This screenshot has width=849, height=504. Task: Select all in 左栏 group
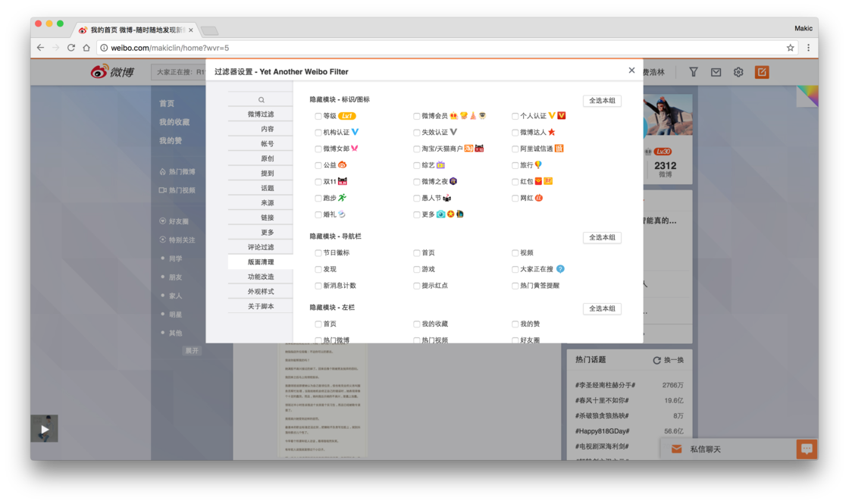tap(602, 308)
